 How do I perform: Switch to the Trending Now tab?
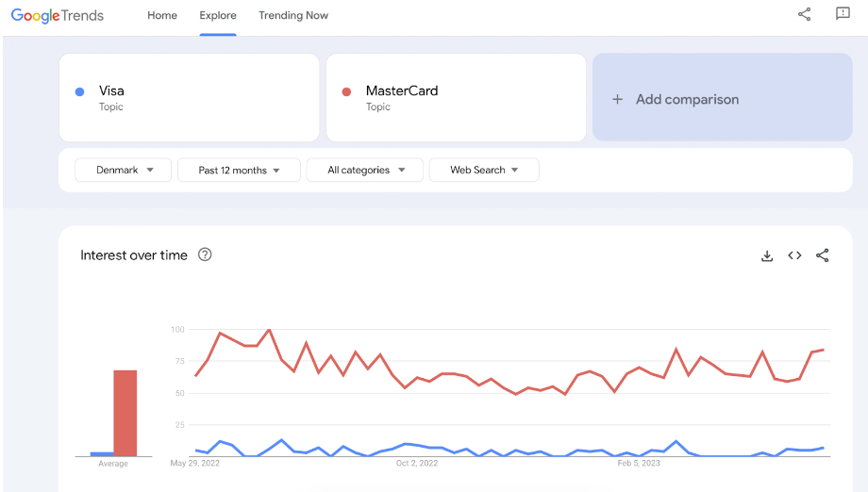(x=293, y=15)
